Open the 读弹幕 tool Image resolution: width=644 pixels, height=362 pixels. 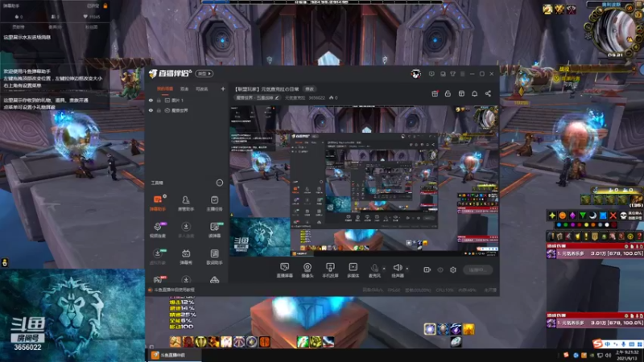click(214, 229)
